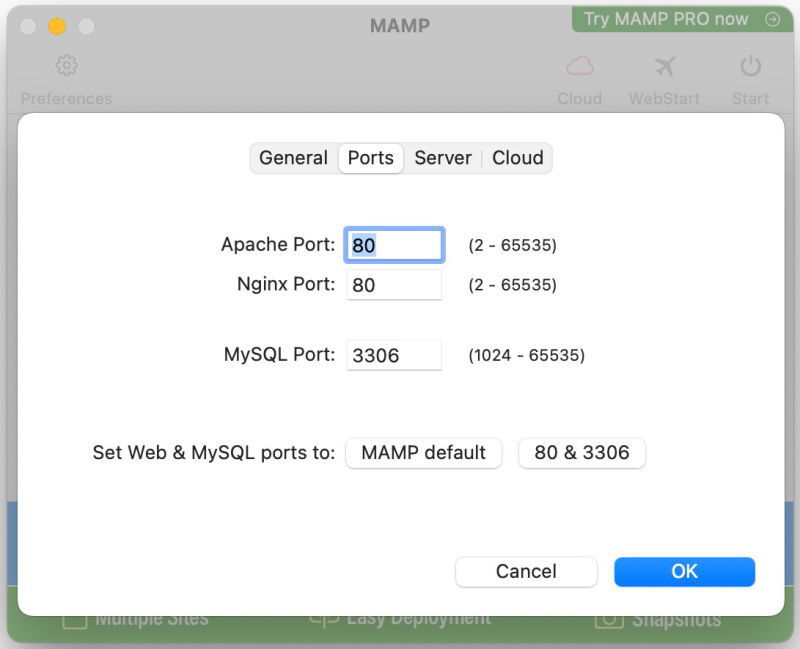
Task: Click the Nginx Port field
Action: (394, 285)
